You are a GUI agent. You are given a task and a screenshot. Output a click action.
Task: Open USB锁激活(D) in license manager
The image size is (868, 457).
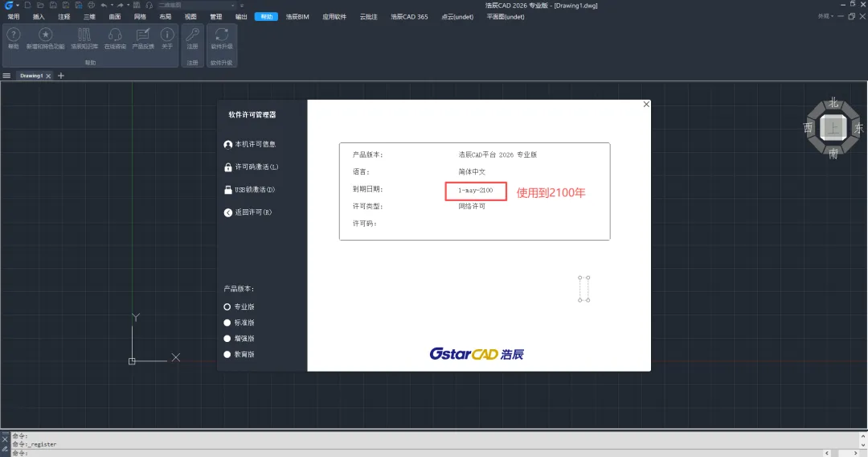[x=249, y=190]
